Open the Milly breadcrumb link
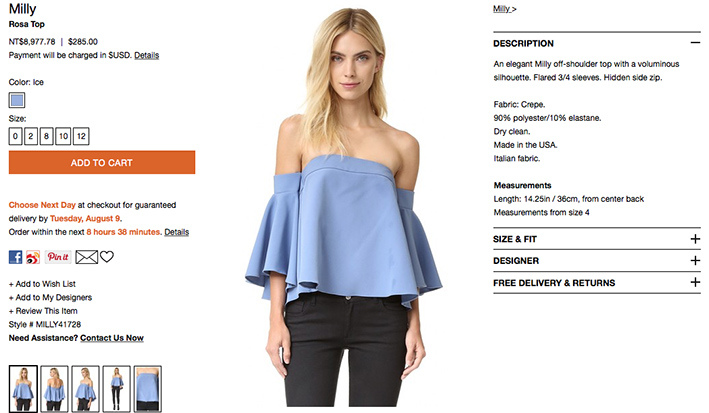Viewport: 709px width, 413px height. (x=501, y=9)
